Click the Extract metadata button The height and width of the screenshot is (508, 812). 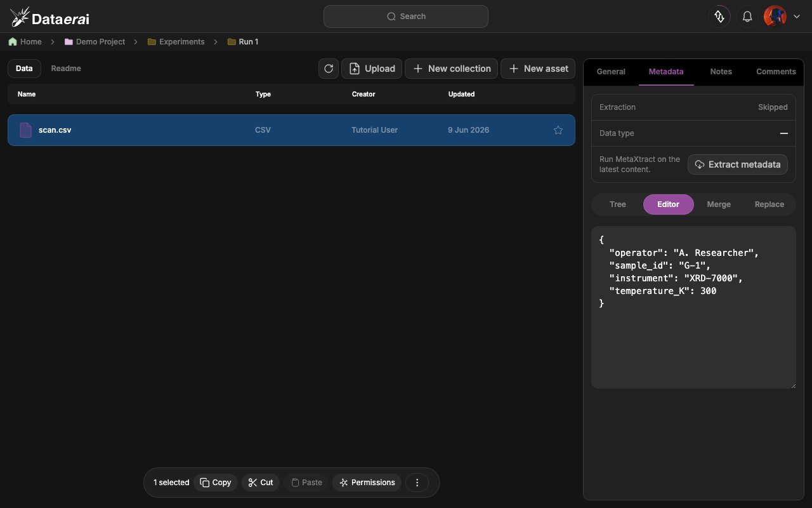click(x=738, y=164)
